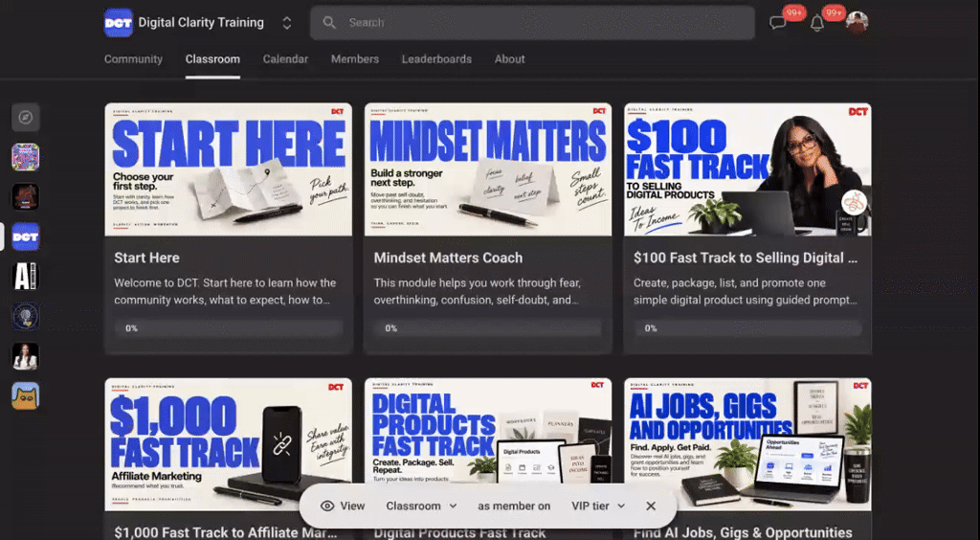
Task: Open the Members tab
Action: click(354, 58)
